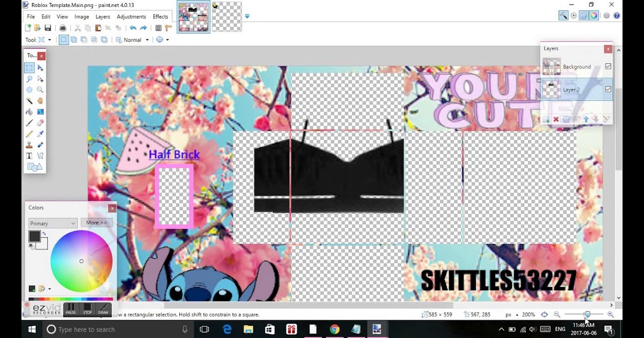
Task: Choose Invert (xor) selection mode
Action: tap(104, 40)
